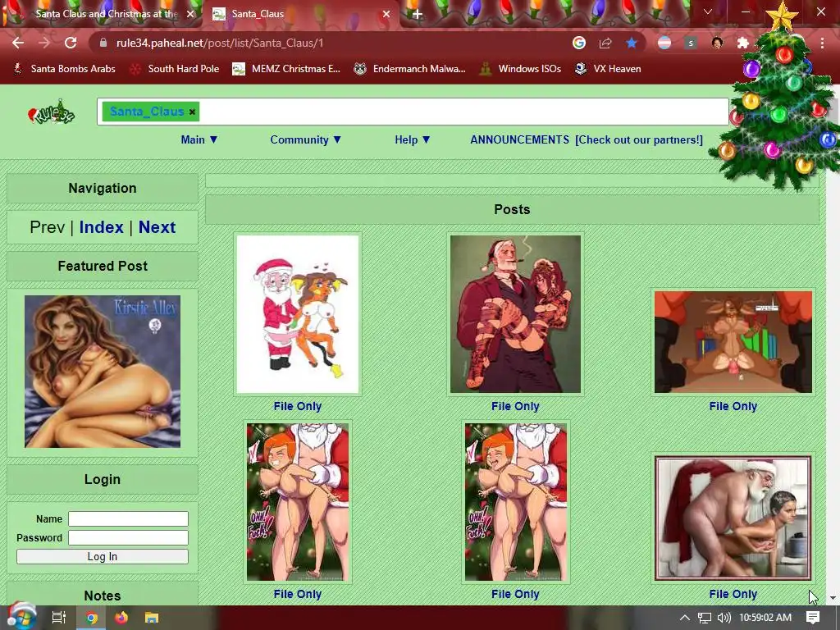
Task: Click the Login panel header
Action: pyautogui.click(x=103, y=479)
